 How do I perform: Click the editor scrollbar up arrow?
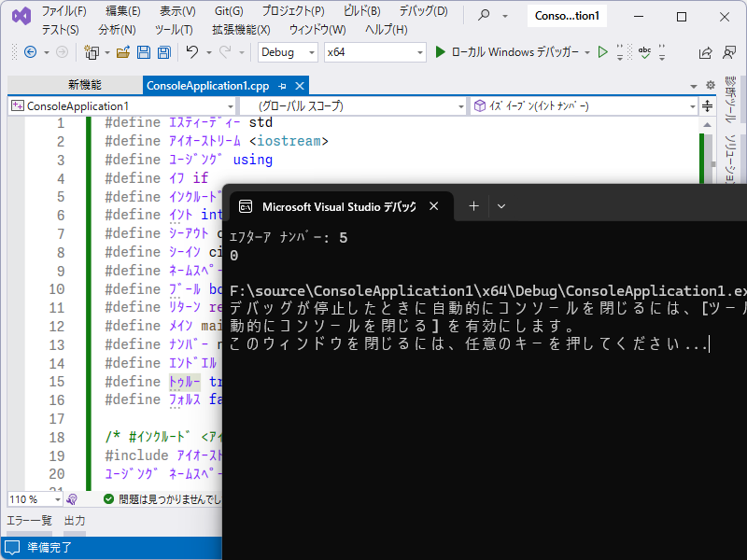tap(707, 125)
